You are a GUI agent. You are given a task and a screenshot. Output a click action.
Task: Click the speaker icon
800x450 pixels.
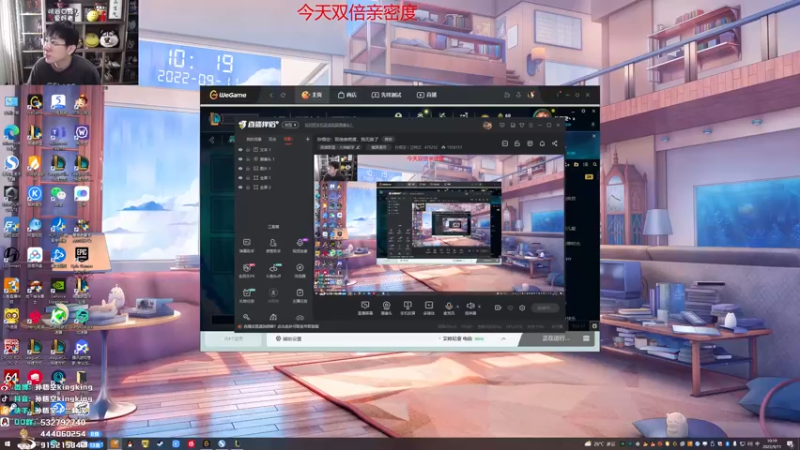coord(470,306)
